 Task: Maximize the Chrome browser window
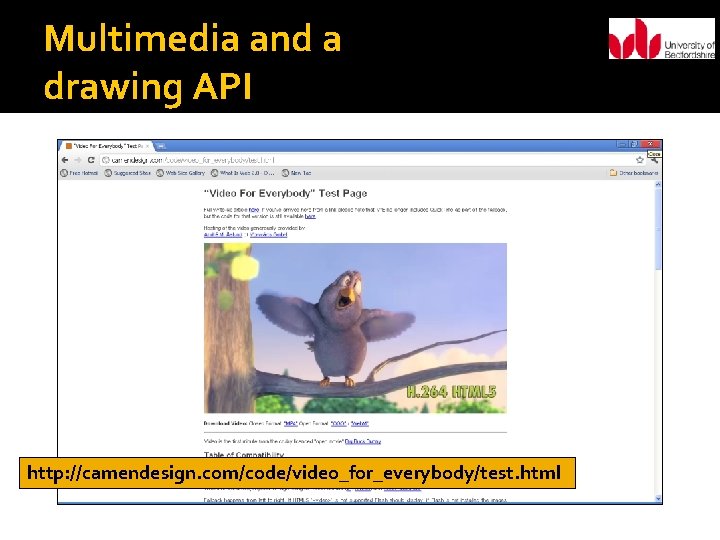(x=634, y=144)
